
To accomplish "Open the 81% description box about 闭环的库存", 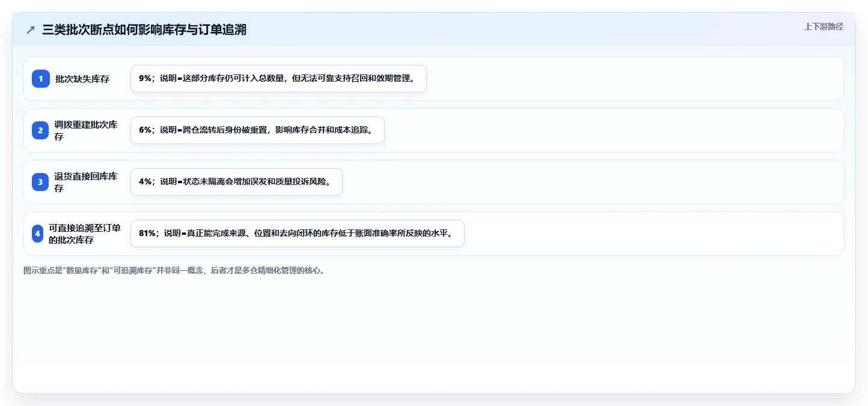I will 298,234.
